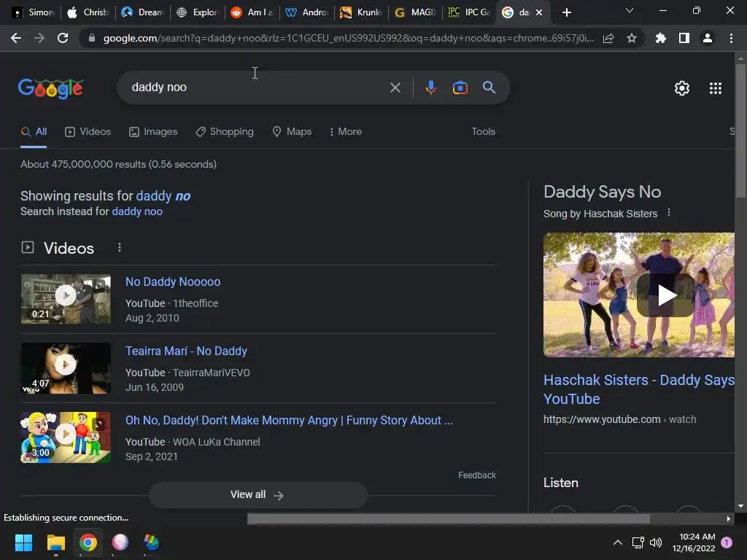Show hidden system tray icons
The width and height of the screenshot is (747, 560).
point(617,542)
